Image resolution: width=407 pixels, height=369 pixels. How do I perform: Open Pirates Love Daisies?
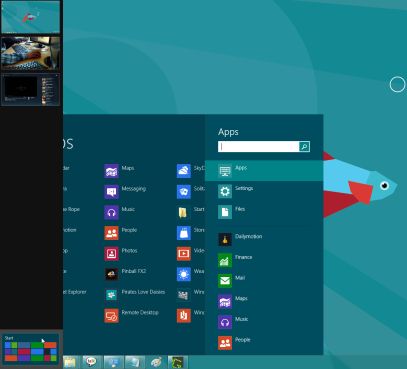(x=111, y=295)
